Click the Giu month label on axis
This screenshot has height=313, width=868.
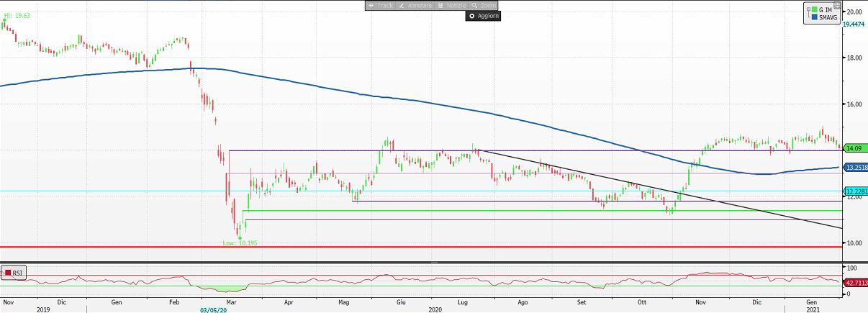point(401,303)
